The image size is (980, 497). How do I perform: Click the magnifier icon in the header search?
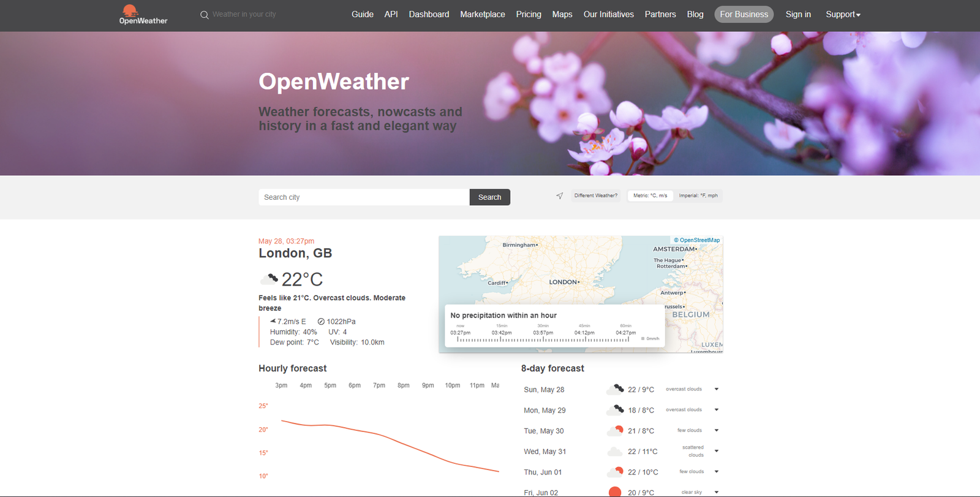pos(205,15)
